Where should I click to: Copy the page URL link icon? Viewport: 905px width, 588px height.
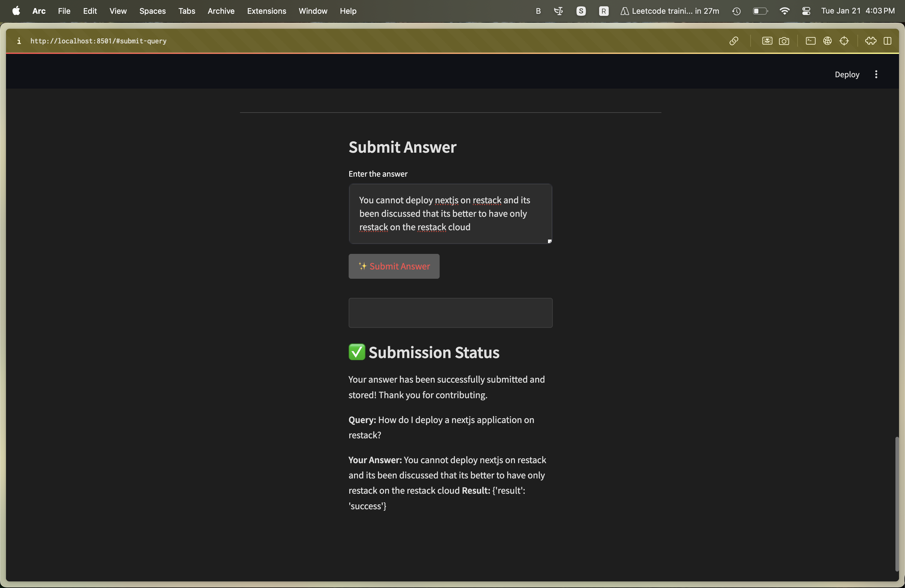734,41
